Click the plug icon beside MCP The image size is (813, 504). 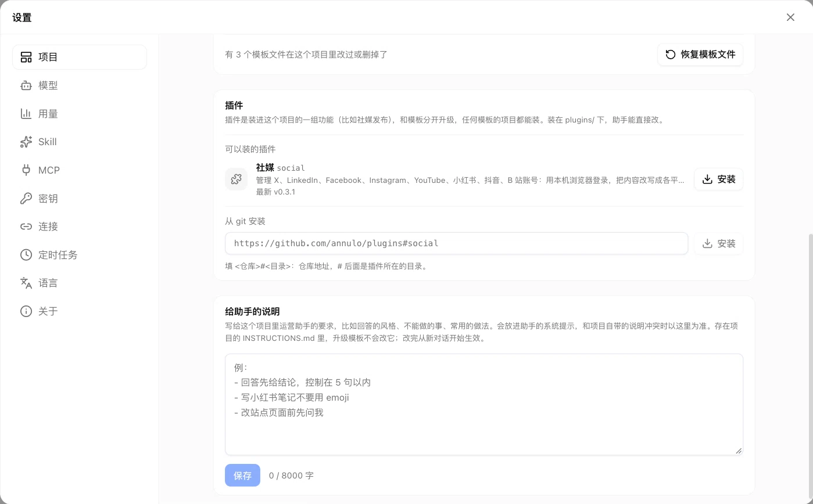(x=26, y=170)
